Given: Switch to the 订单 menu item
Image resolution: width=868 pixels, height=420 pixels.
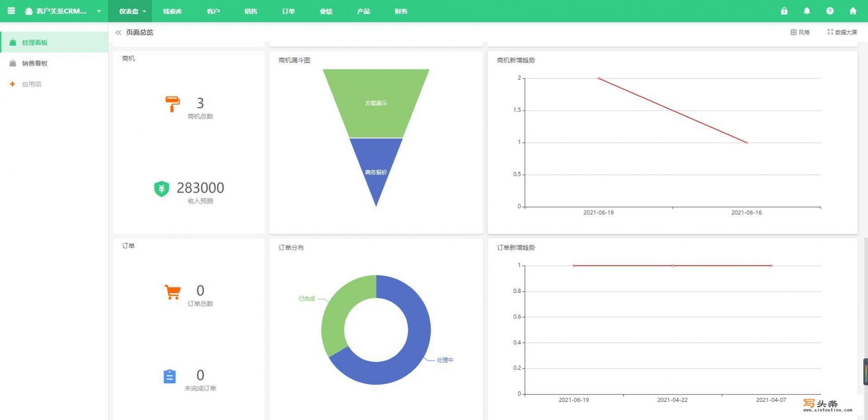Looking at the screenshot, I should pos(288,11).
